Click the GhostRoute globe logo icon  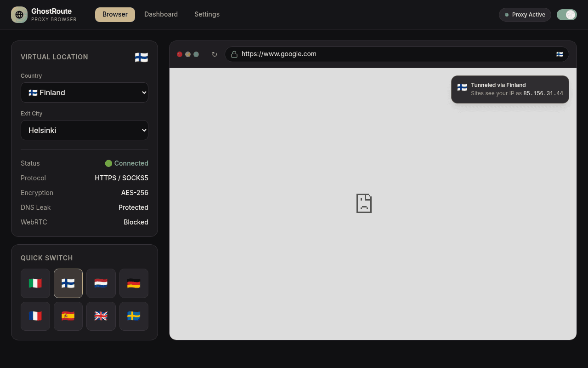[19, 15]
